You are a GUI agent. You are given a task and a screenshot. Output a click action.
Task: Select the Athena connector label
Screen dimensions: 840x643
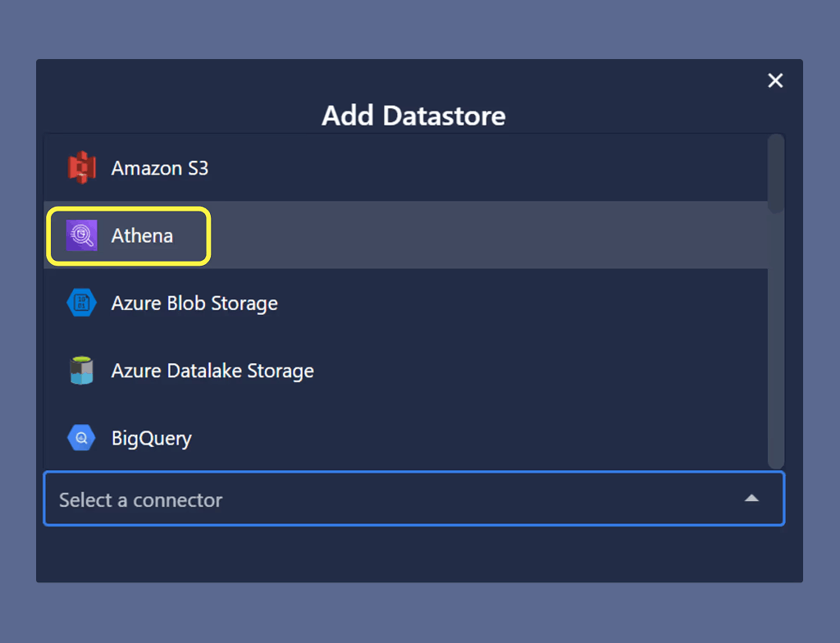(x=142, y=235)
